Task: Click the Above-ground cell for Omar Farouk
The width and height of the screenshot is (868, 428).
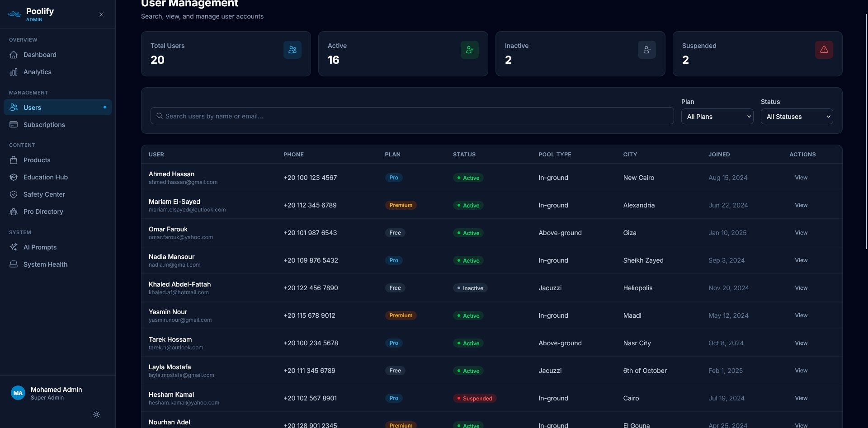Action: (x=560, y=233)
